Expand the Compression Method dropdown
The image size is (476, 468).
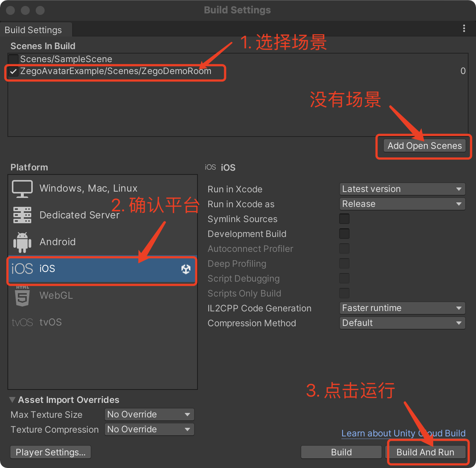pos(402,323)
